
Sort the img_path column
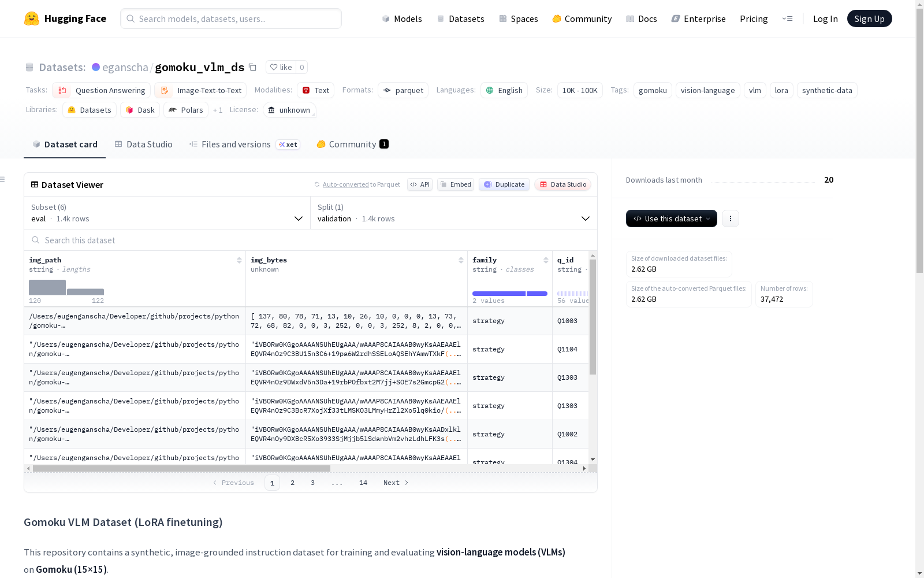tap(239, 260)
